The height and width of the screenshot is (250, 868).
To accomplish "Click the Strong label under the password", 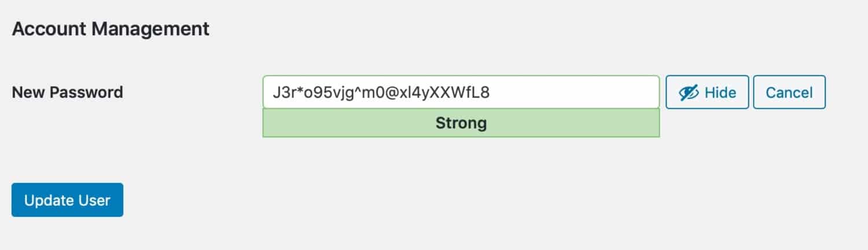I will tap(461, 123).
